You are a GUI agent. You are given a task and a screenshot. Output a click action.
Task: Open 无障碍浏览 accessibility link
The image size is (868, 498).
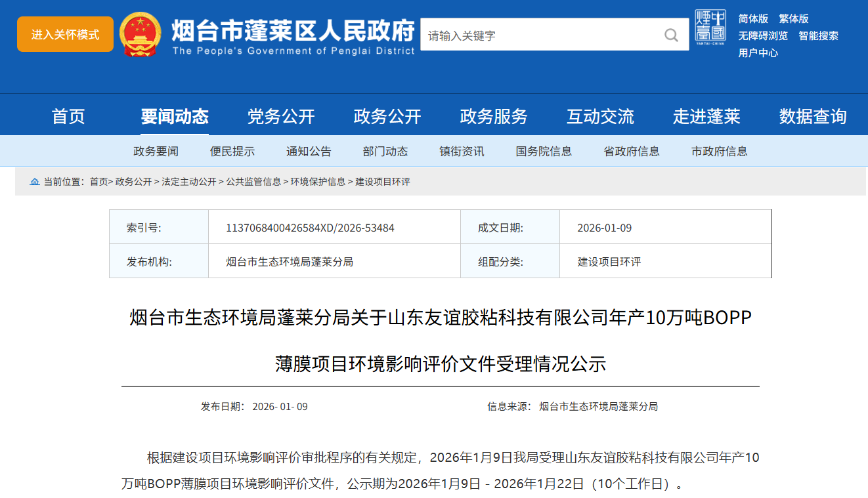pyautogui.click(x=762, y=36)
